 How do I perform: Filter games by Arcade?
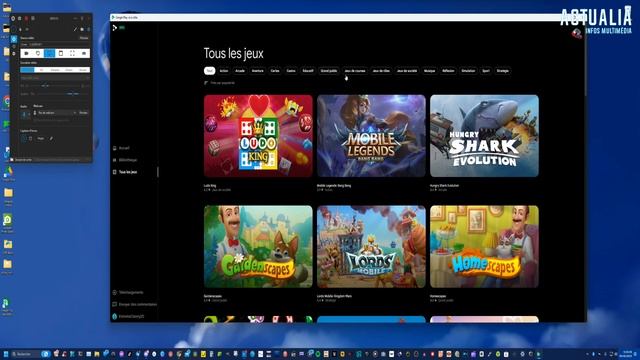click(x=240, y=71)
